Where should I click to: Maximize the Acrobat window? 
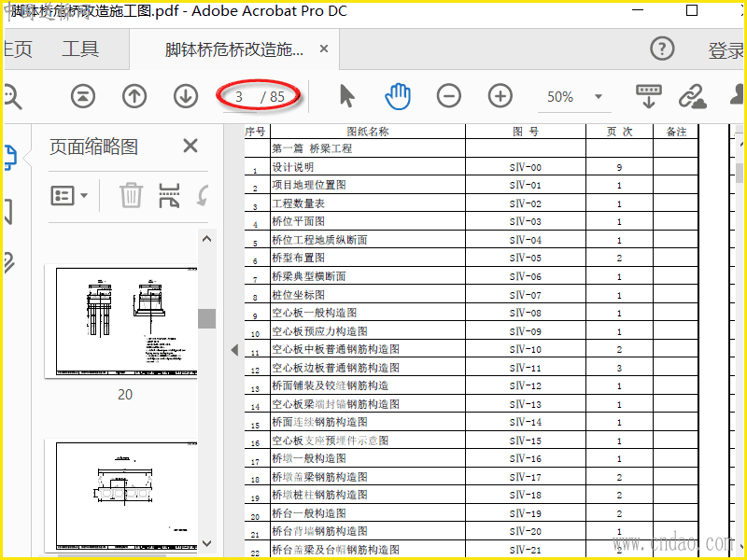tap(692, 10)
